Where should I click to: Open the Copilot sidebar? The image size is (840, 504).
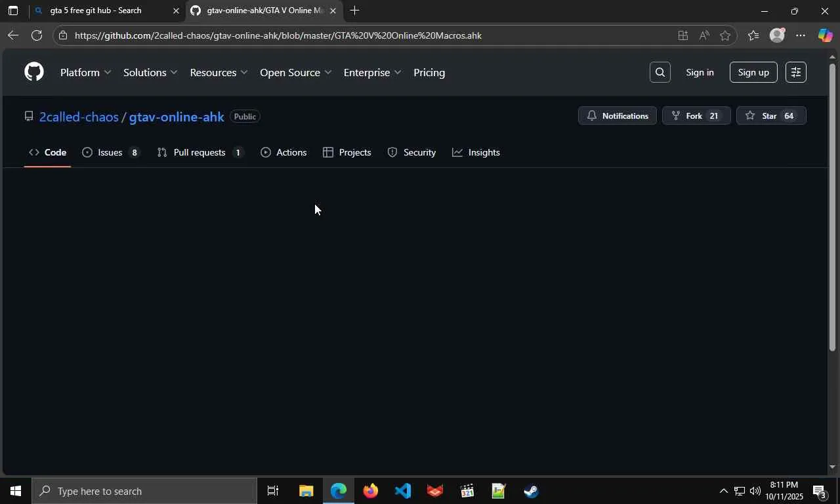825,35
